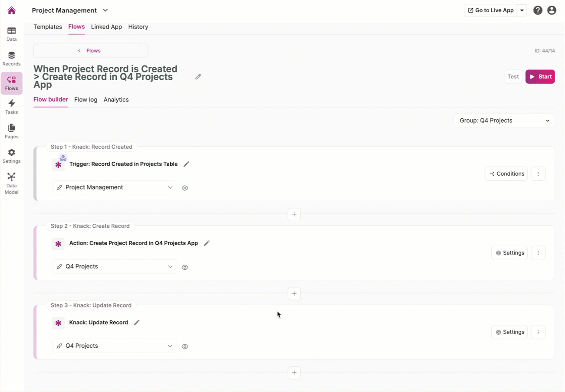Expand the Group: Q4 Projects dropdown
565x392 pixels.
point(504,120)
